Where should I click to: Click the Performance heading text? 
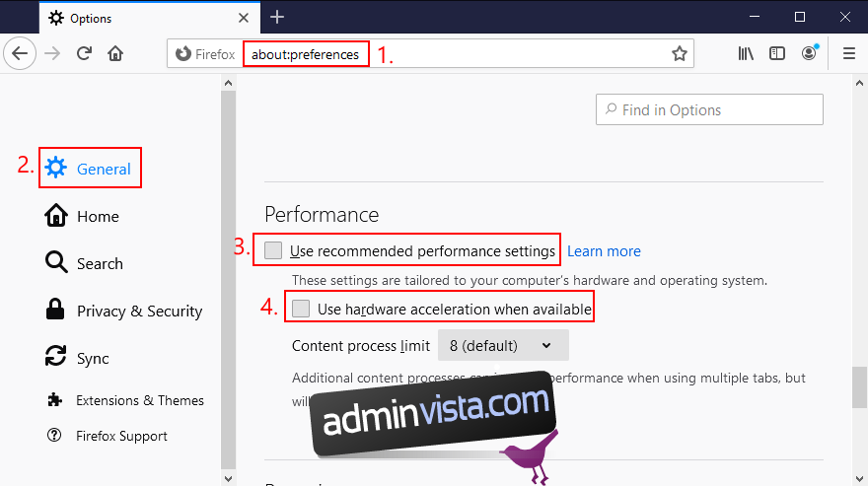point(322,214)
